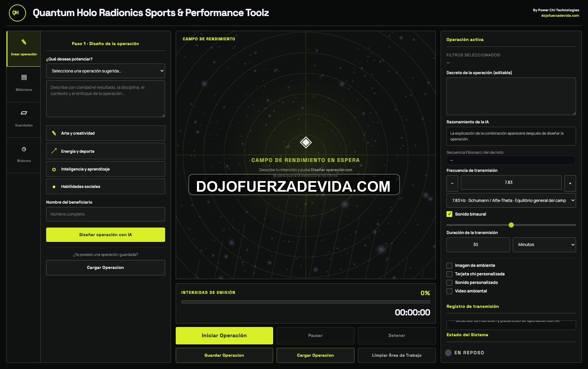Click the pencil icon of Arte y creatividad
Screen dimensions: 588x369
pos(54,133)
